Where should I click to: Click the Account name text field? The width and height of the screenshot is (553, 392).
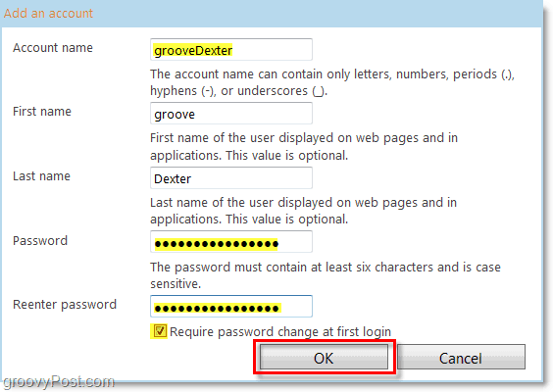pyautogui.click(x=231, y=50)
